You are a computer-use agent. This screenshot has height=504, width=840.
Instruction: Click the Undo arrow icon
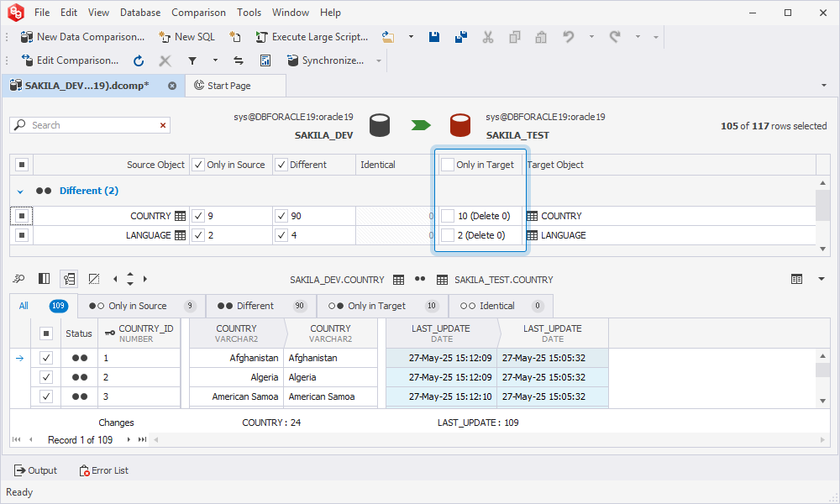tap(569, 37)
